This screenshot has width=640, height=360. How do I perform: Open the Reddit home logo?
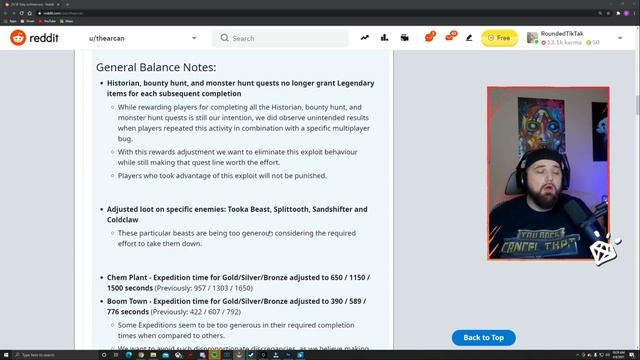pyautogui.click(x=34, y=38)
